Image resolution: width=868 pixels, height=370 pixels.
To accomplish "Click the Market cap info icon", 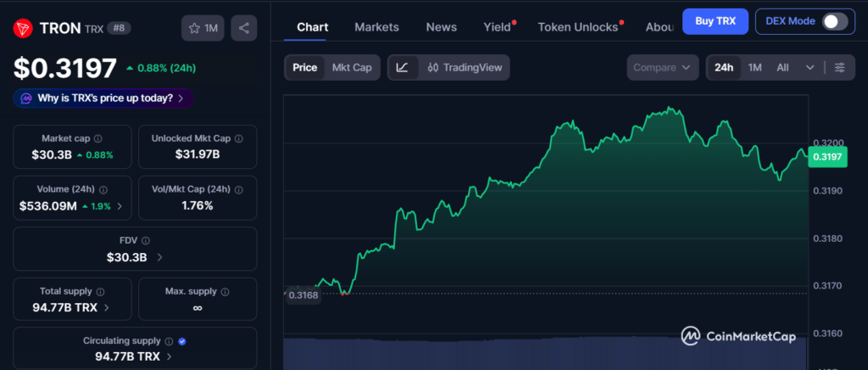I will coord(98,138).
